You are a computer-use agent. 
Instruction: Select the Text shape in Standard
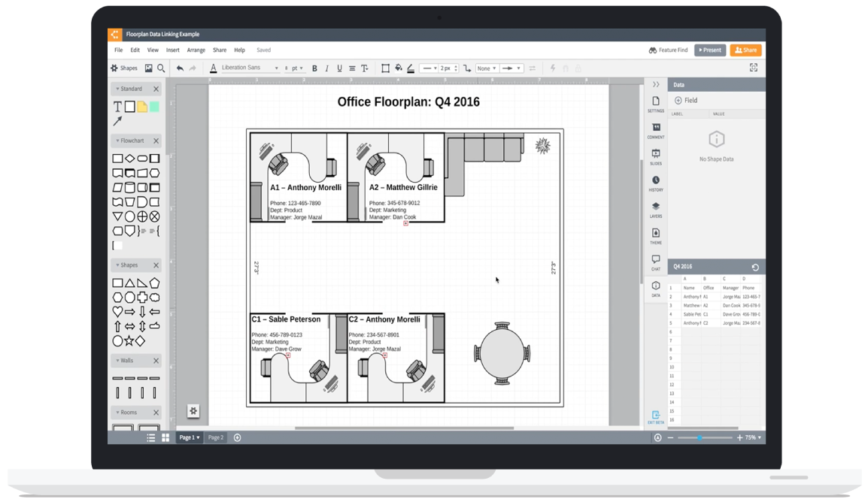[117, 107]
